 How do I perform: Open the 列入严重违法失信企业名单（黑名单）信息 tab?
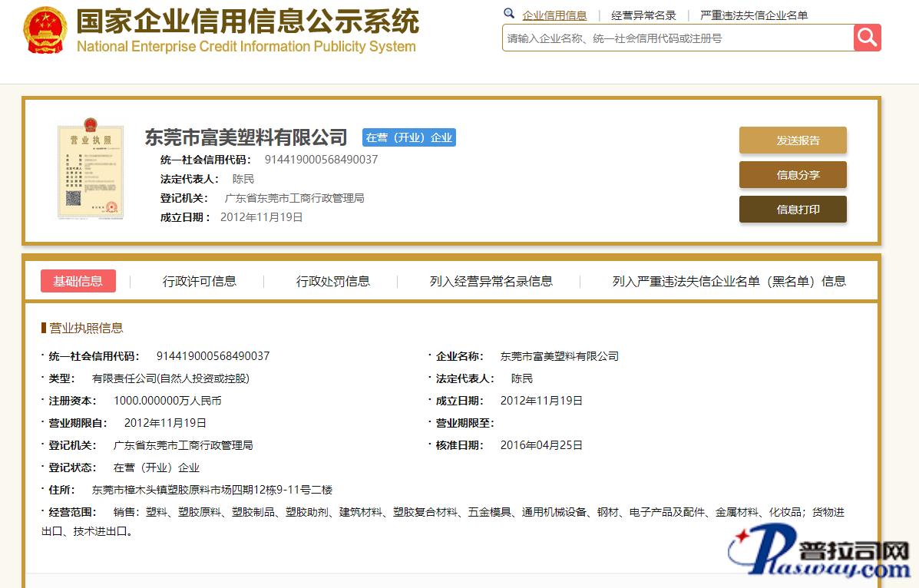pyautogui.click(x=729, y=282)
